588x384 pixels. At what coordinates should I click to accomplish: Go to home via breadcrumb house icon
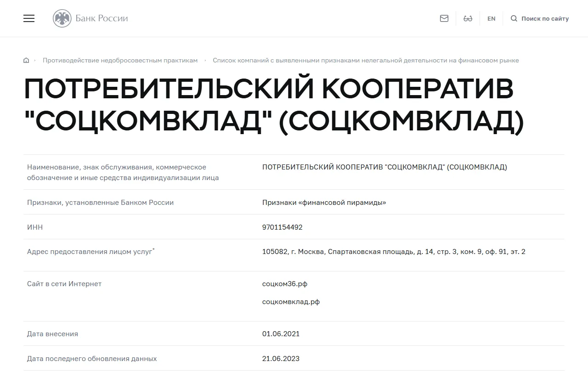(x=26, y=61)
